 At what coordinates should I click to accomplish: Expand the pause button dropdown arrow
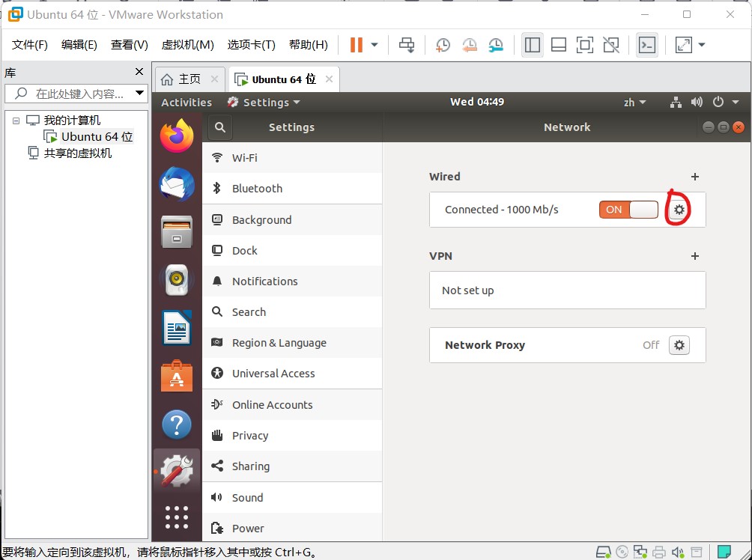point(375,45)
